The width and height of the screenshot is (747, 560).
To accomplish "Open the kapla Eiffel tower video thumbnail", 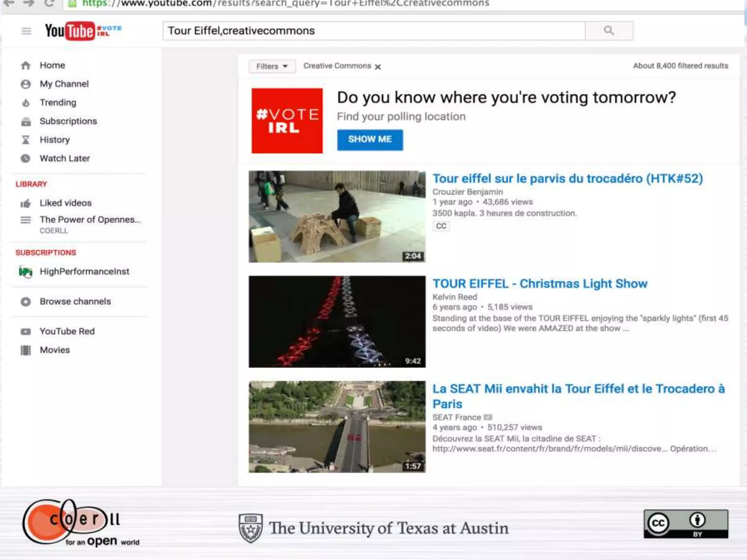I will (337, 217).
